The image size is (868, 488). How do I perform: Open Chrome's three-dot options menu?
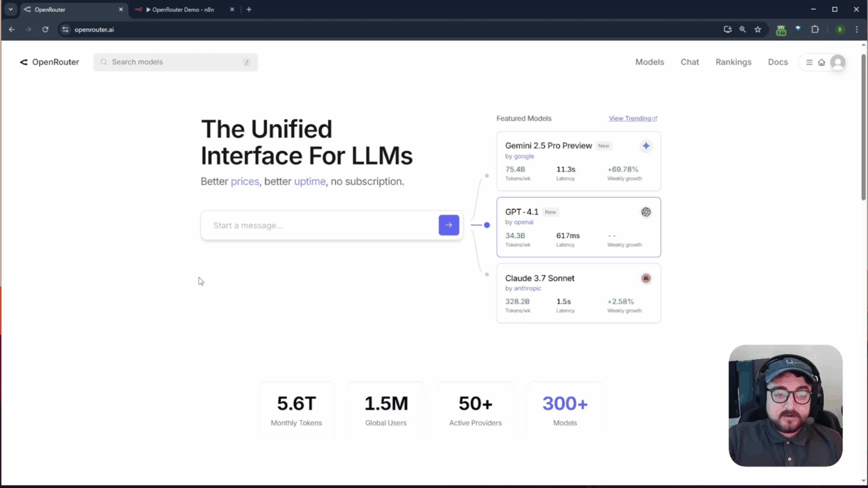[857, 29]
